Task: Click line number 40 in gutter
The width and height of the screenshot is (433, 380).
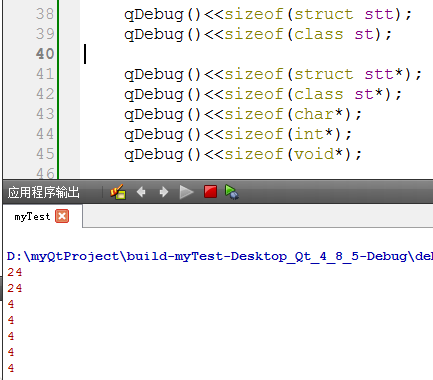Action: pos(45,54)
